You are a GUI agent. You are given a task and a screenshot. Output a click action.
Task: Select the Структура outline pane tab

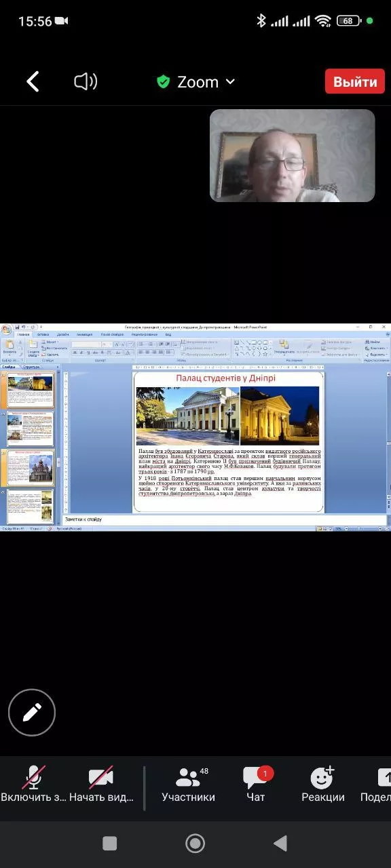point(31,367)
